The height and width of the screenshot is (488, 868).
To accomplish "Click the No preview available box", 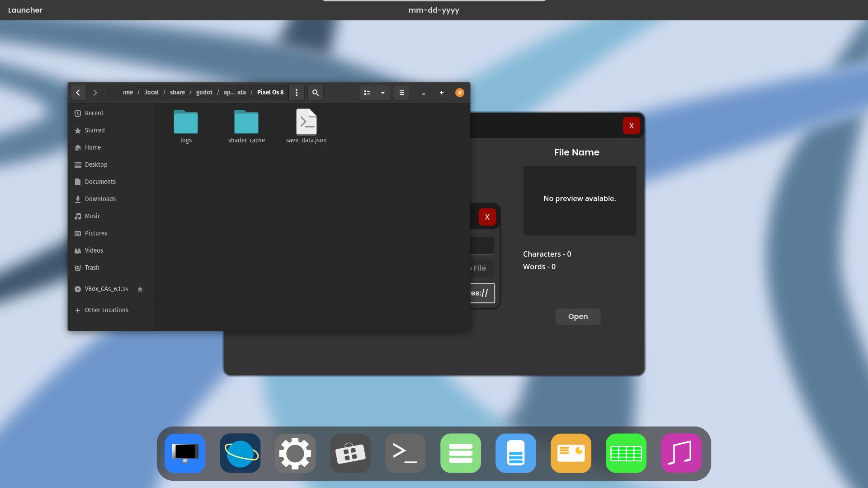I will click(x=580, y=201).
